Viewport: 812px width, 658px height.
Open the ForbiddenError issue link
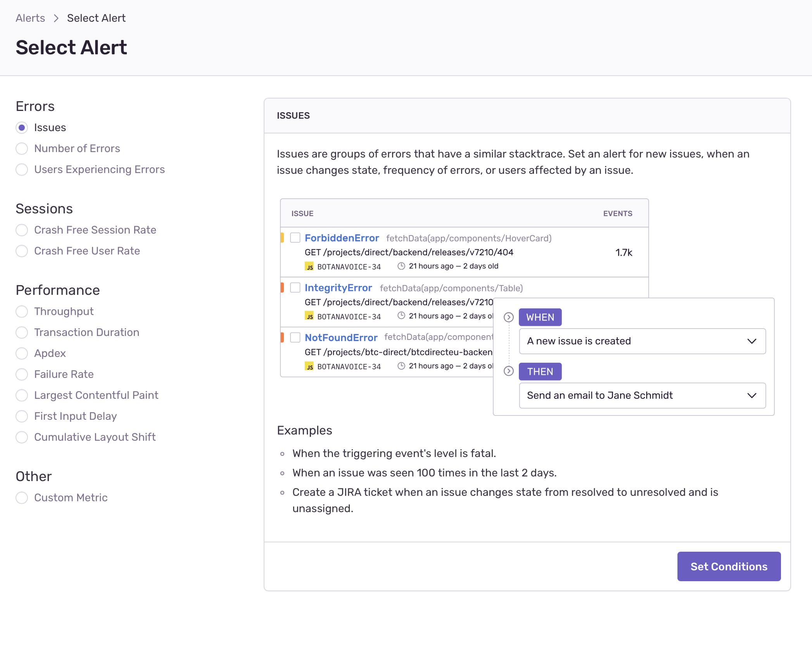342,238
